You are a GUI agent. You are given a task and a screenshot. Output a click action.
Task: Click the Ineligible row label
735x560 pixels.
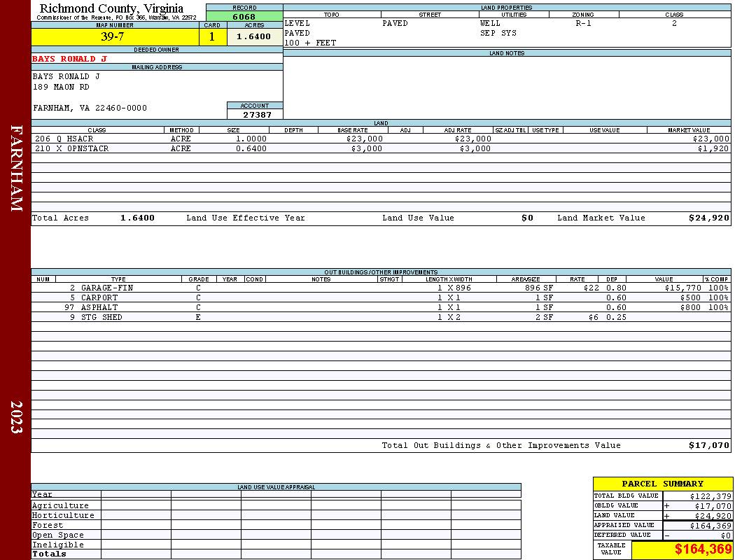57,545
